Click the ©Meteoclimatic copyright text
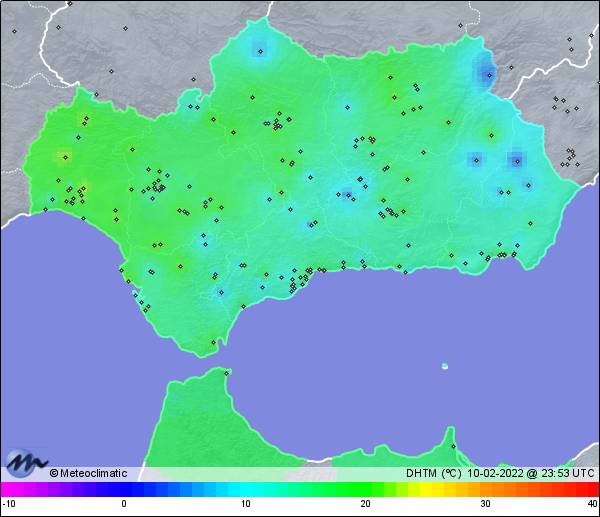This screenshot has height=517, width=600. 88,473
